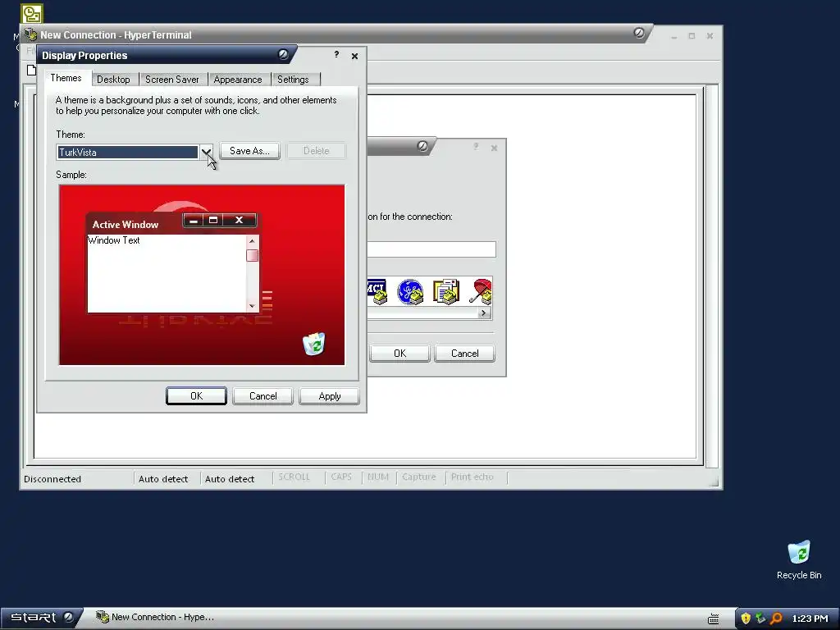Screen dimensions: 840x630
Task: Click the Capture status indicator
Action: [x=419, y=477]
